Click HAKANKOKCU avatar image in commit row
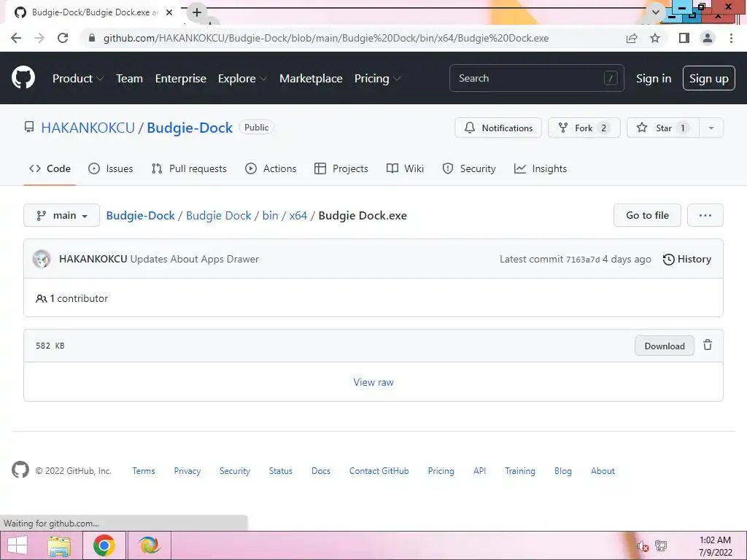The width and height of the screenshot is (747, 560). click(42, 259)
